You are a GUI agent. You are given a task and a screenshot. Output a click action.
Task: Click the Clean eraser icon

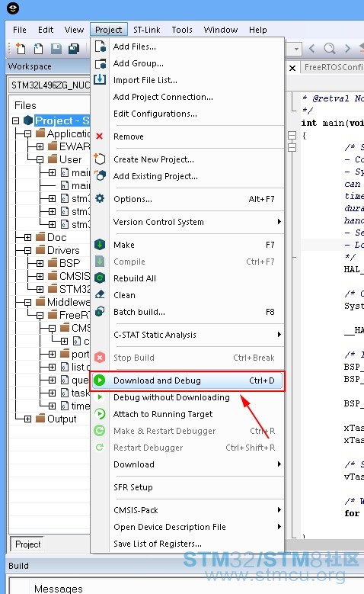[100, 294]
